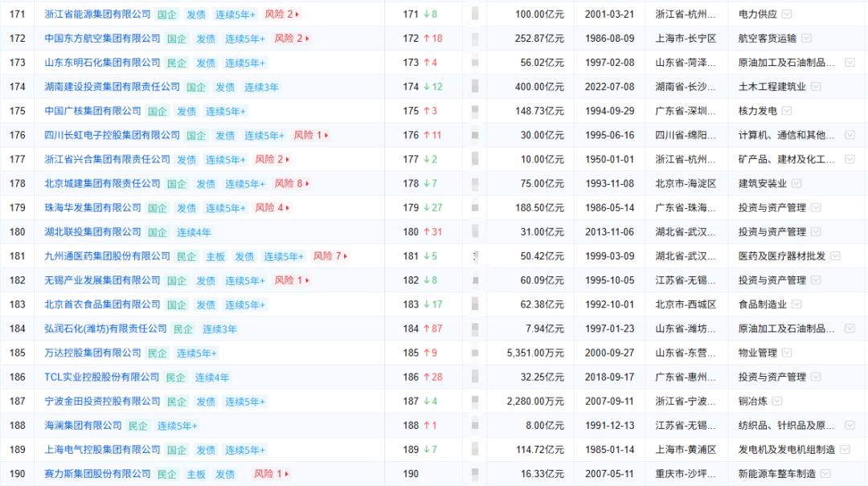Select location 重庆市-沙坪...
The image size is (868, 486).
[x=686, y=474]
